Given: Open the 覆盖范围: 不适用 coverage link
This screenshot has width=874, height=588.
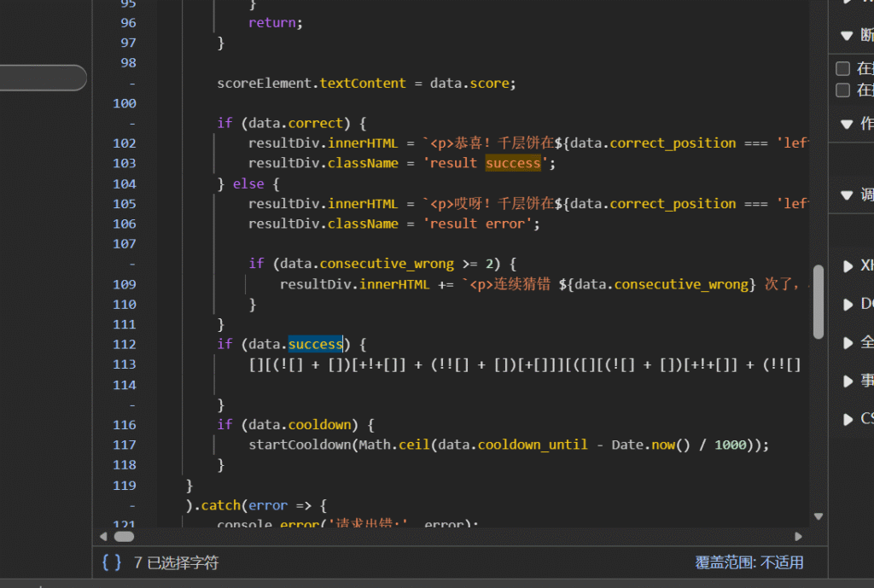Looking at the screenshot, I should pyautogui.click(x=749, y=562).
